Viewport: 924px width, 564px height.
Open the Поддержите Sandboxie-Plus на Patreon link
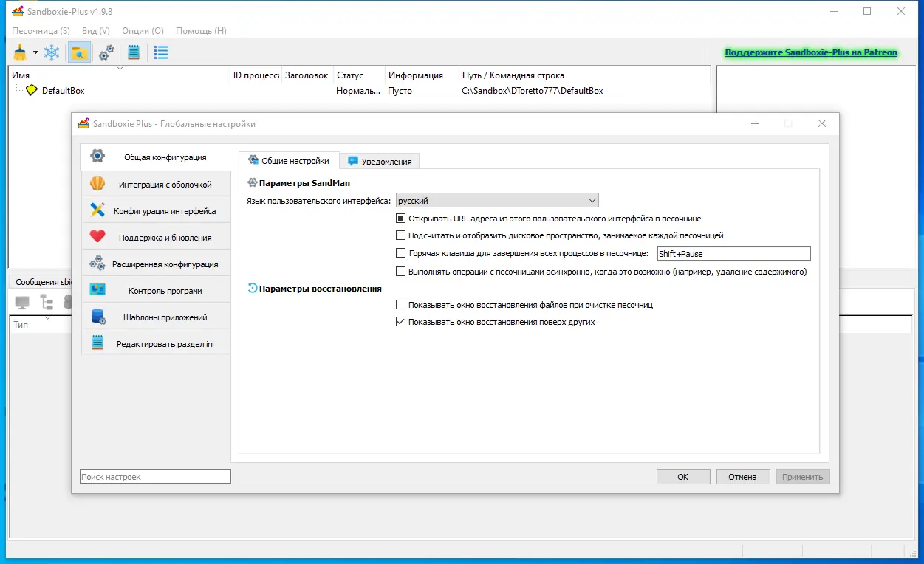tap(811, 52)
